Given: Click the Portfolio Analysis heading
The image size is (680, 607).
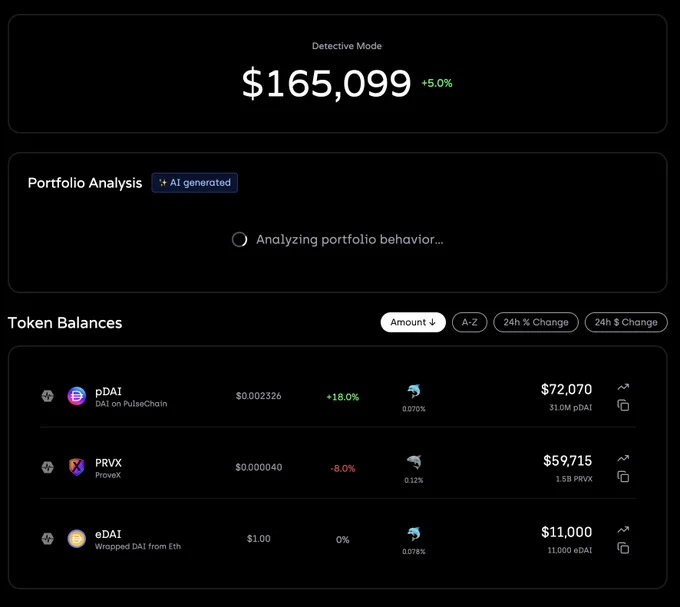Looking at the screenshot, I should 85,183.
